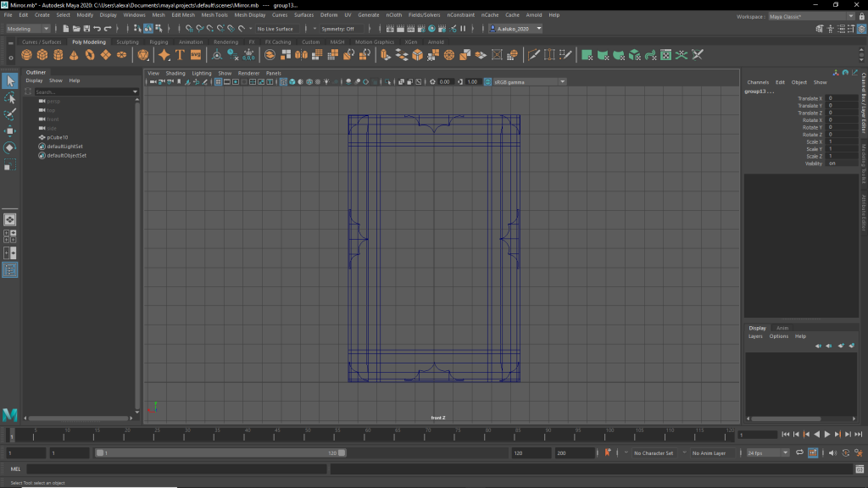Create a polygon sphere from the shelf
This screenshot has width=868, height=488.
[x=27, y=55]
